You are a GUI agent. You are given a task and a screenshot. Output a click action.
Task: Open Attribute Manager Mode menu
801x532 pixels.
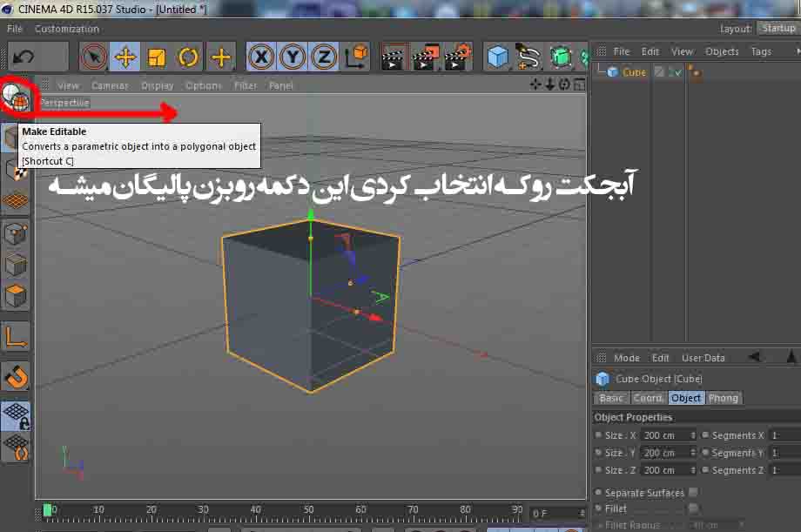626,358
